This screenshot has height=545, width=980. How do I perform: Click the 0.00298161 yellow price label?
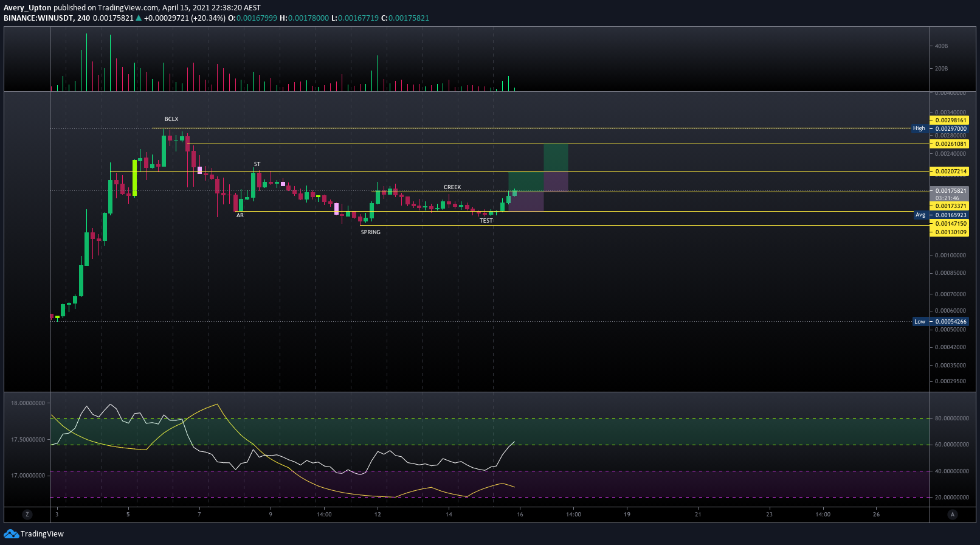950,120
